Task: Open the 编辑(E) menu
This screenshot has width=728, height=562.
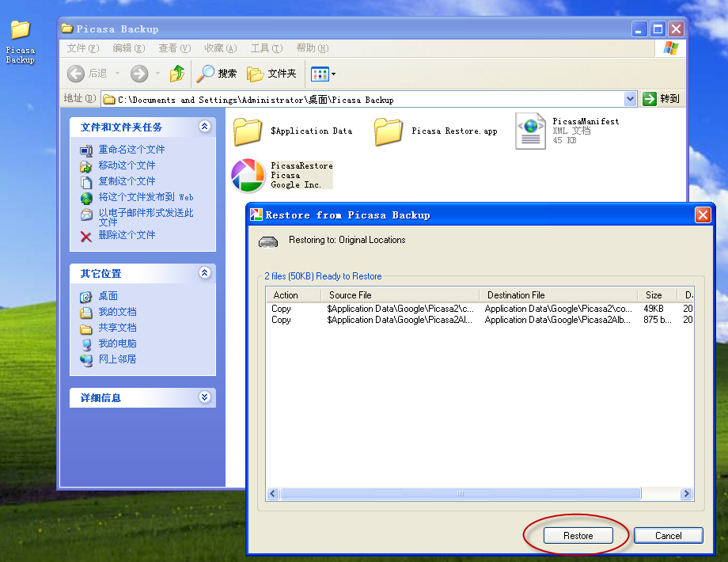Action: click(129, 48)
